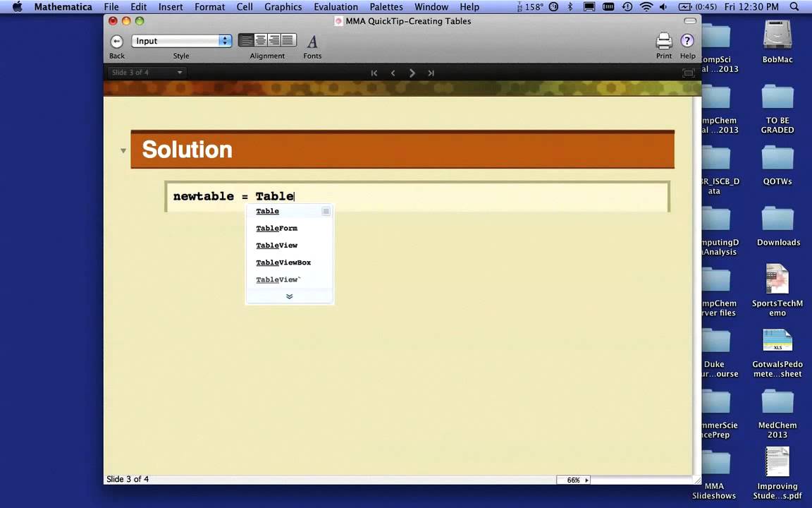Image resolution: width=812 pixels, height=508 pixels.
Task: Choose TableForm from autocomplete list
Action: 276,228
